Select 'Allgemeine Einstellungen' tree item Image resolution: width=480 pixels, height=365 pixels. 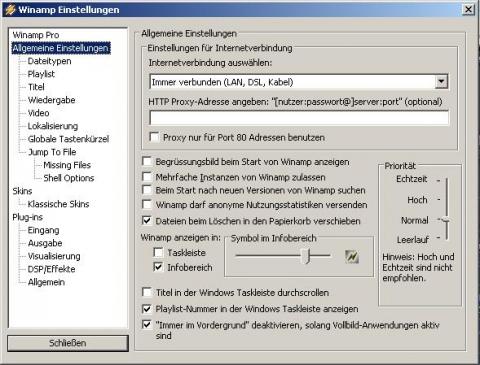pos(61,48)
